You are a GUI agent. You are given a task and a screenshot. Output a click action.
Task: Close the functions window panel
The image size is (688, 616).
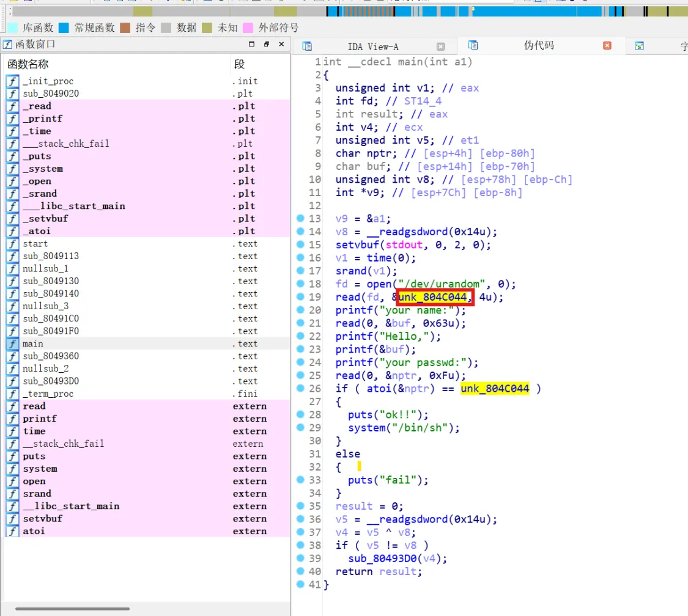[282, 44]
